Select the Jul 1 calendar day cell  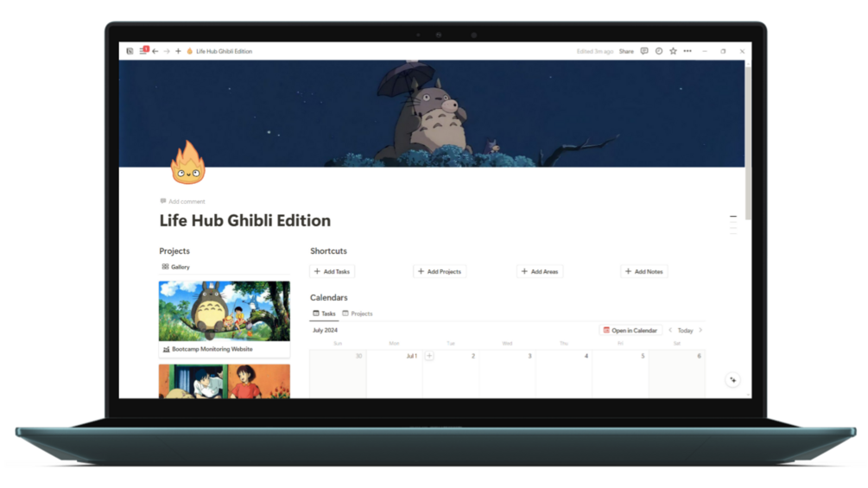394,374
